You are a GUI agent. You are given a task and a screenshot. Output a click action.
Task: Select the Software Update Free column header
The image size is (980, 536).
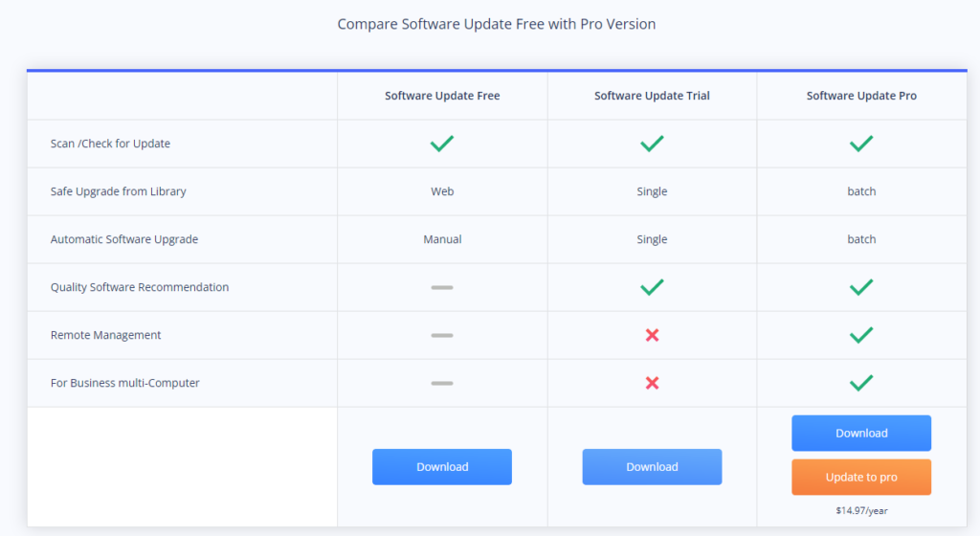pos(441,96)
